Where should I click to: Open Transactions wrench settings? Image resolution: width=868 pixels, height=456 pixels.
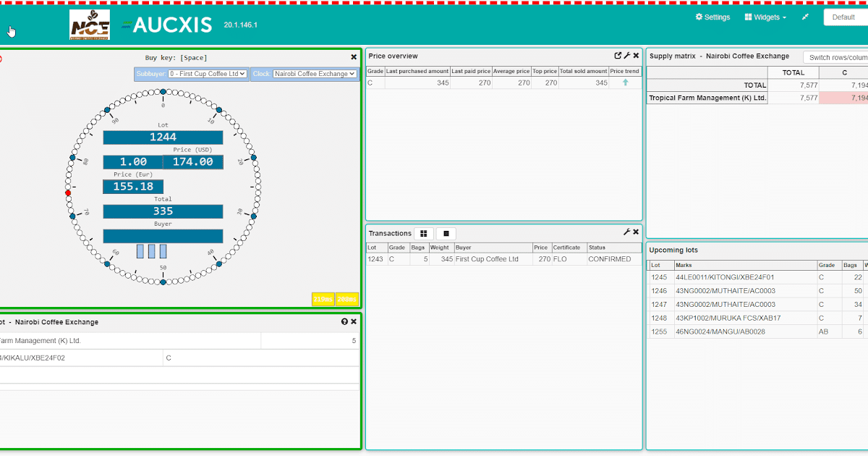click(627, 232)
